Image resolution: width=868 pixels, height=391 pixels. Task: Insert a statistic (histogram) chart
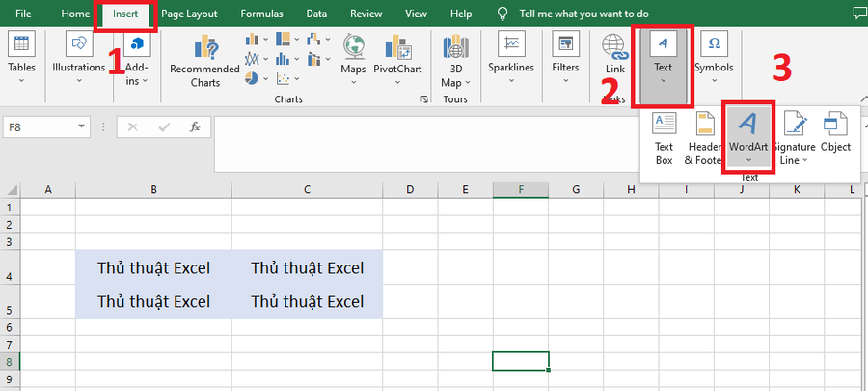283,58
